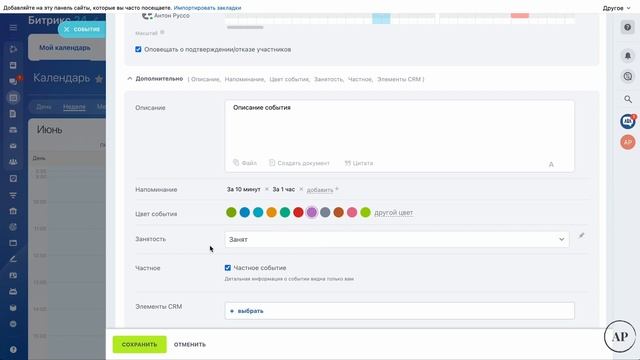The image size is (640, 360).
Task: Click the Отменить button
Action: coord(190,344)
